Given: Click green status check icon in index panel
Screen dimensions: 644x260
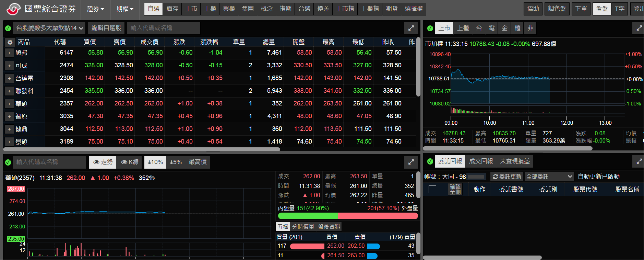Looking at the screenshot, I should 430,28.
